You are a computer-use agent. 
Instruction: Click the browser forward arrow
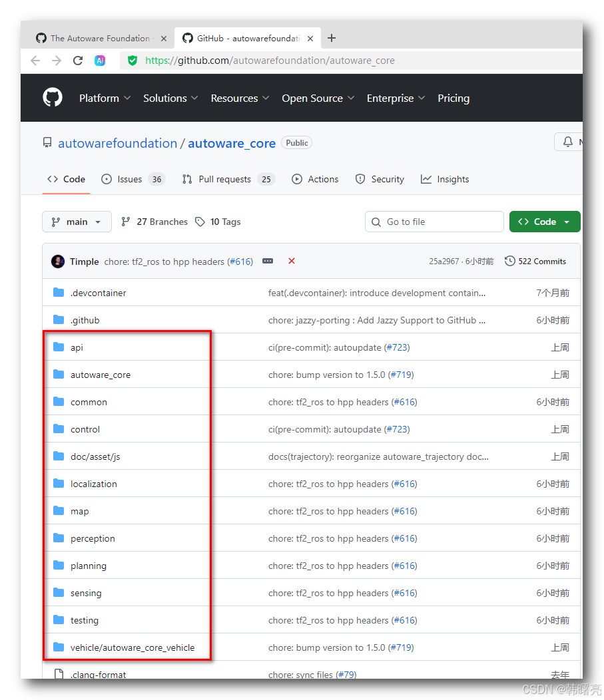click(x=57, y=61)
